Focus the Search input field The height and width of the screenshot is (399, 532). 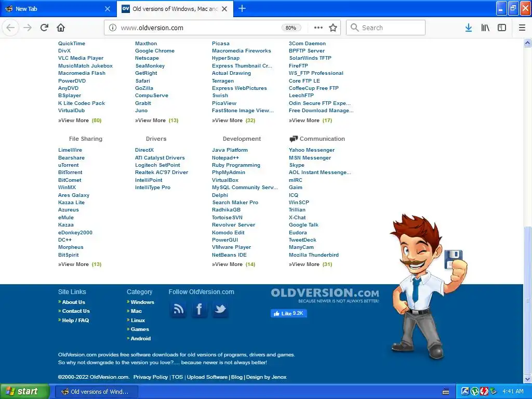386,28
